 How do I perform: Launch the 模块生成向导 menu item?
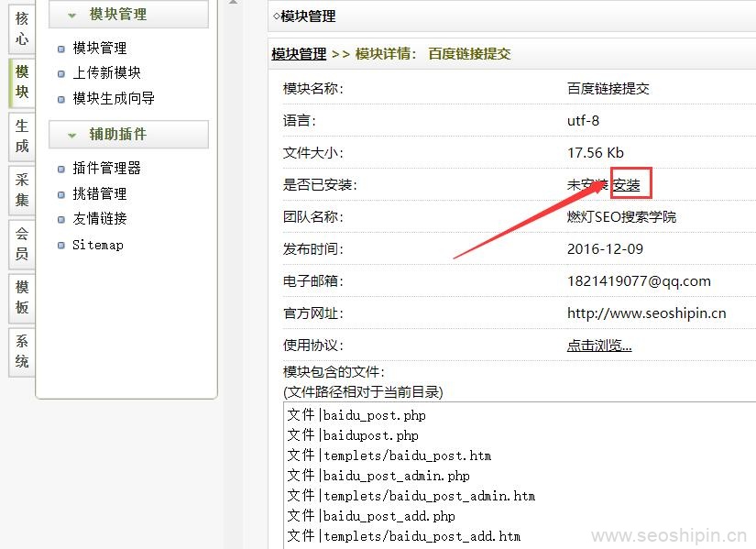pyautogui.click(x=114, y=98)
